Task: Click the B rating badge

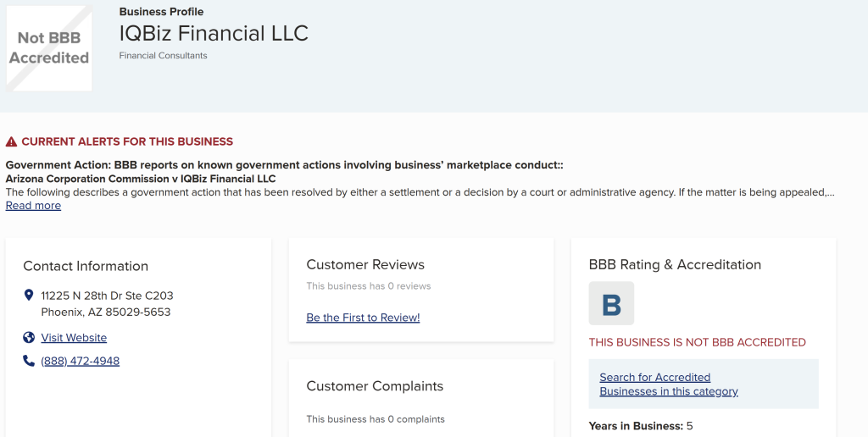Action: coord(611,303)
